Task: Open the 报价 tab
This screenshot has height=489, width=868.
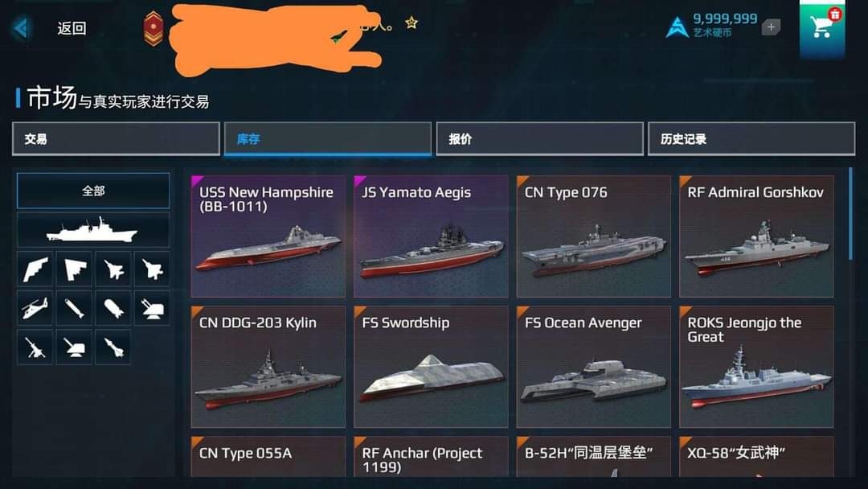Action: click(x=540, y=139)
